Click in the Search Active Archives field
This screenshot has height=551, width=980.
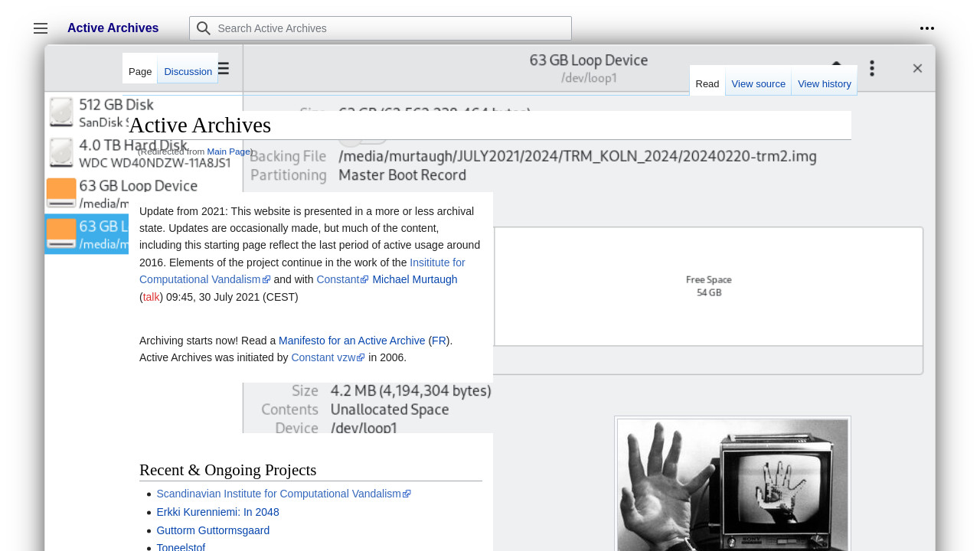coord(390,28)
